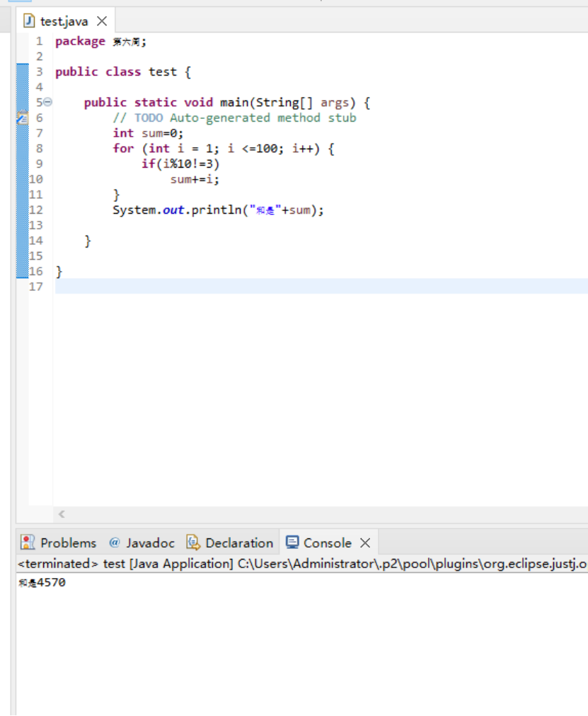Close the Console view

click(x=365, y=543)
